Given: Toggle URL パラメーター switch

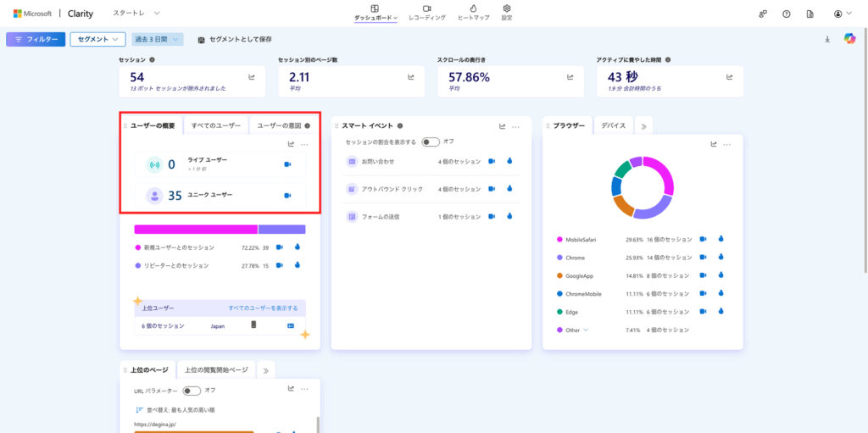Looking at the screenshot, I should pyautogui.click(x=192, y=391).
